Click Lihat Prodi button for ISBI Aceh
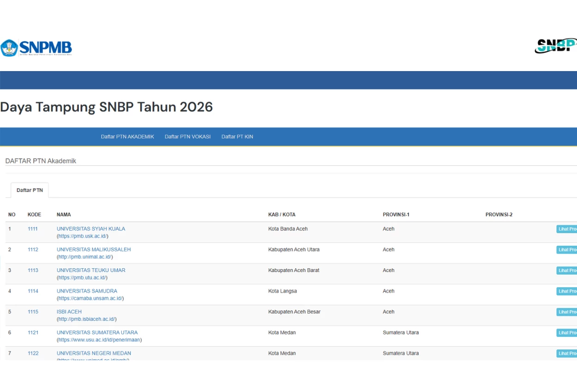 coord(567,313)
